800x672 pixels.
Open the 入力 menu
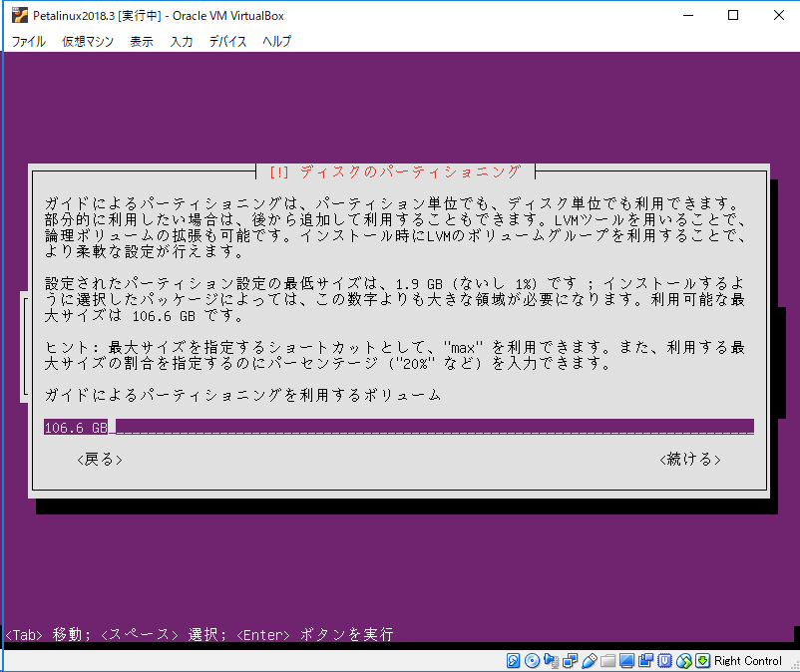(x=182, y=41)
